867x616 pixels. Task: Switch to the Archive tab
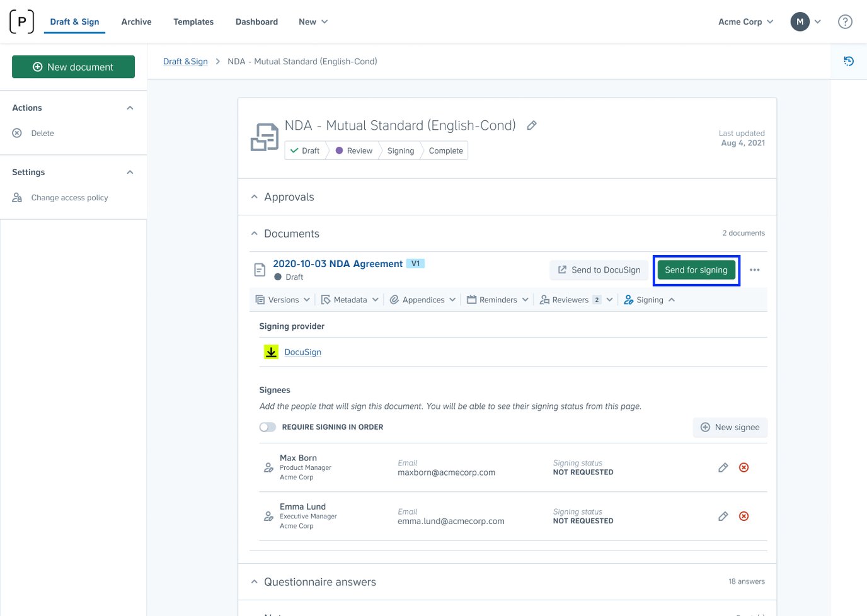[136, 21]
